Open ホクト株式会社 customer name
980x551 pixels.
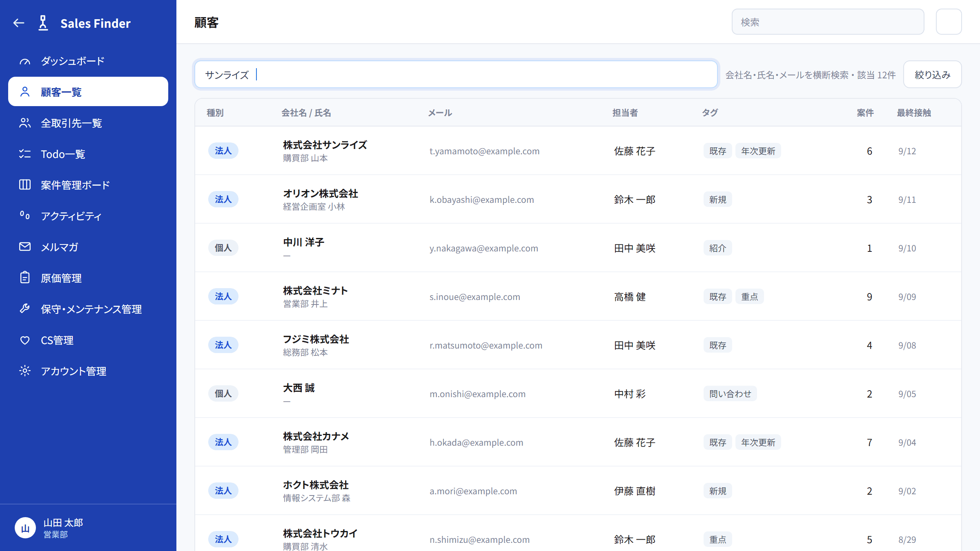pos(316,485)
